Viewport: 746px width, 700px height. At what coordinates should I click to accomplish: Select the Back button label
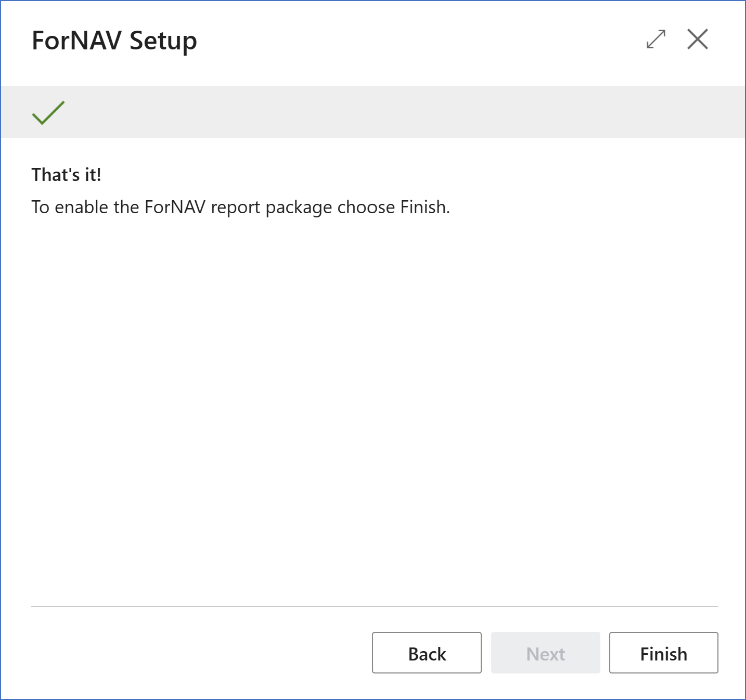point(427,654)
